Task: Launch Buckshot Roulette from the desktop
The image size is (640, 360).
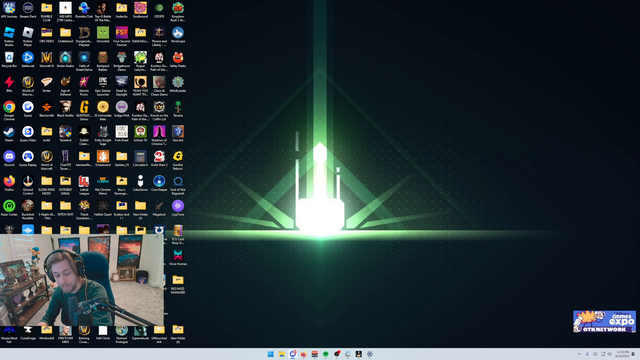Action: tap(28, 210)
